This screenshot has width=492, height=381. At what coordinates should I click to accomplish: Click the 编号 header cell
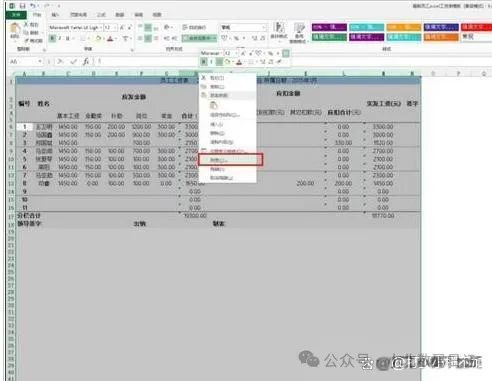tap(24, 104)
